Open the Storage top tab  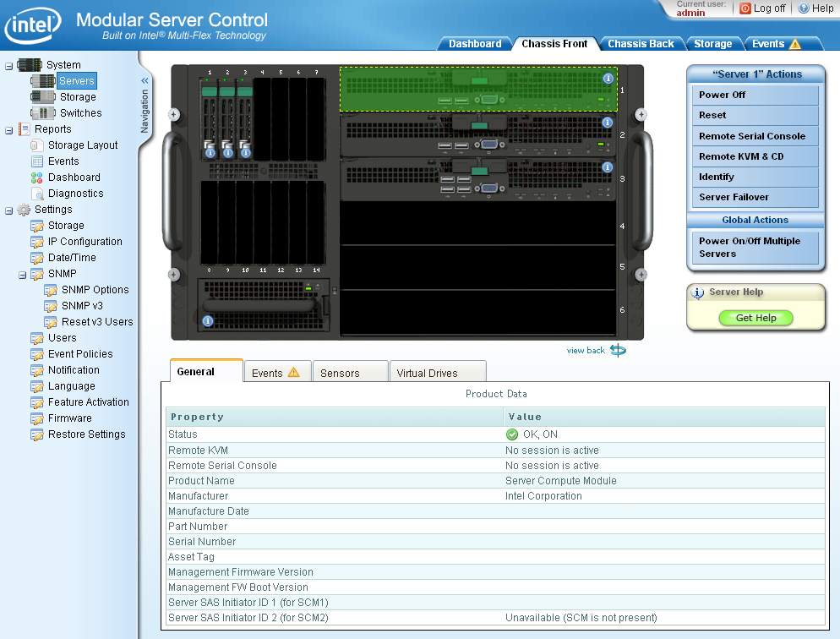point(712,44)
